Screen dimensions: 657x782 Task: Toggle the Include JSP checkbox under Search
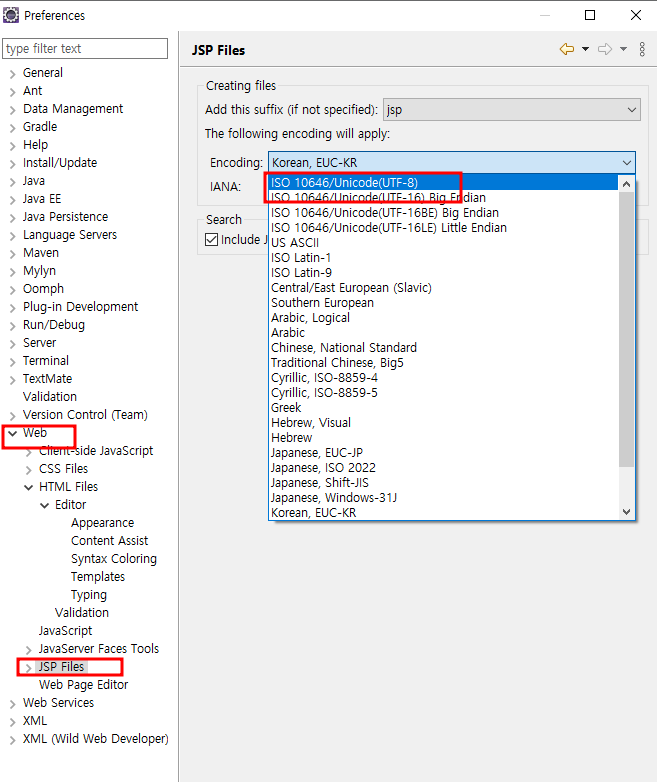click(x=212, y=239)
